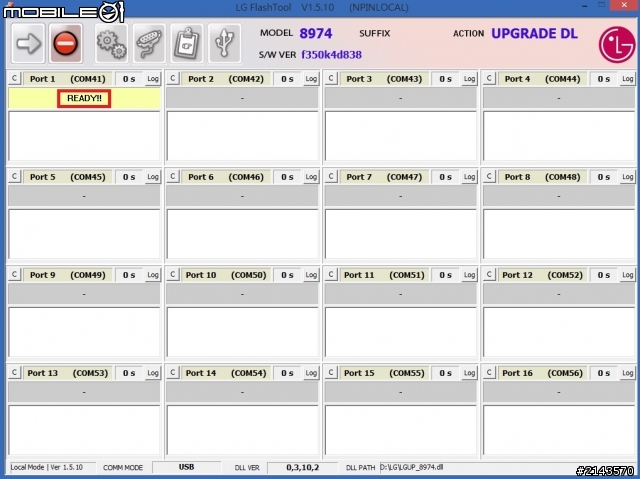Open the Log for Port 8
This screenshot has width=640, height=479.
coord(628,177)
